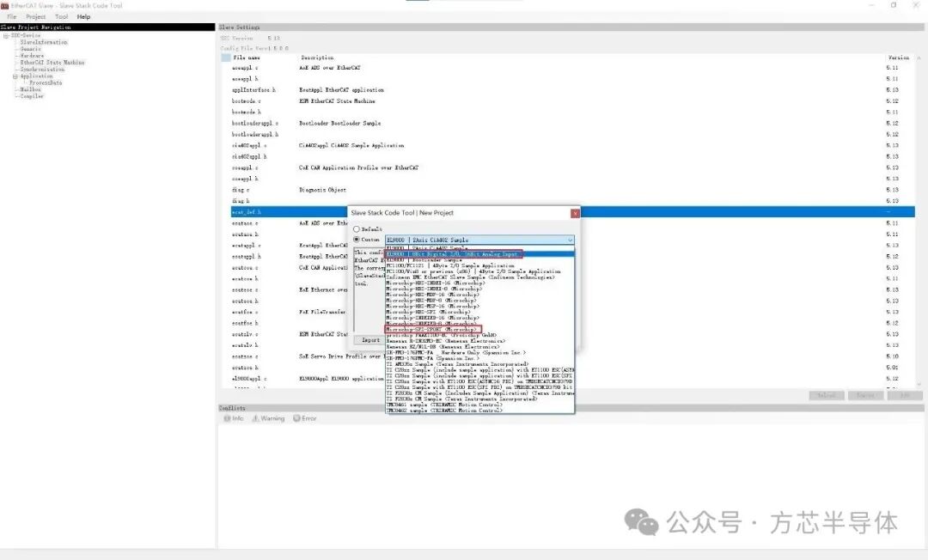
Task: Choose EL9800 Bootloader Sample option
Action: point(479,259)
